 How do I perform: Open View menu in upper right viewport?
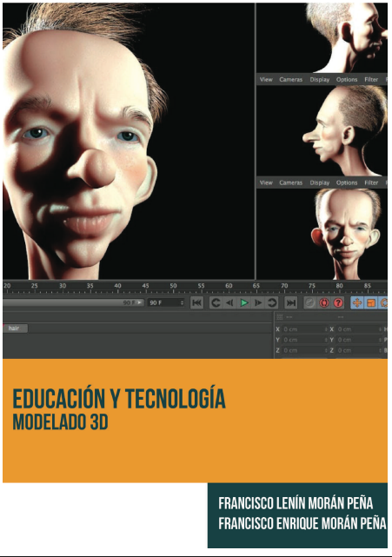coord(266,80)
